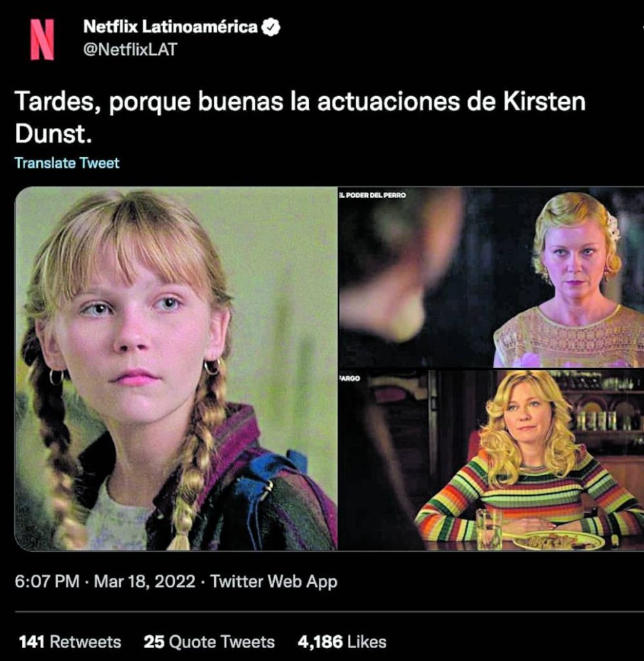The width and height of the screenshot is (644, 661).
Task: Click the EL PODER DEL PERRO caption label
Action: pos(372,195)
